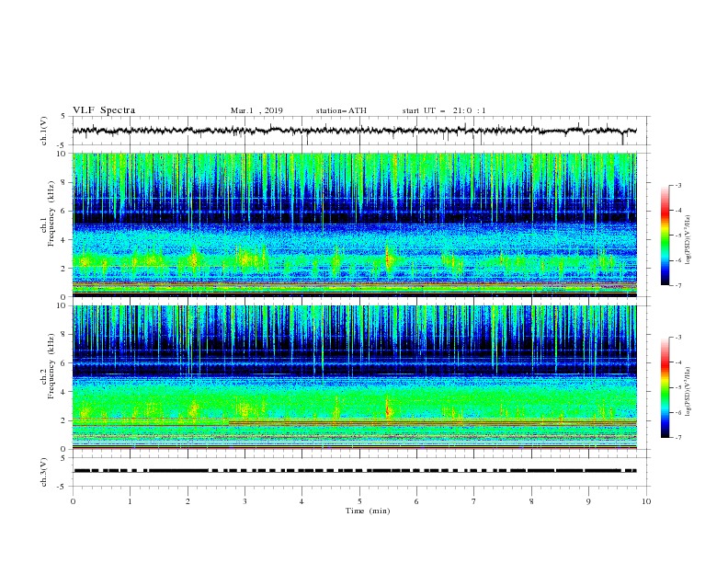728x563 pixels.
Task: Click the "-5" tick on ch.3(V) axis
Action: tap(63, 487)
